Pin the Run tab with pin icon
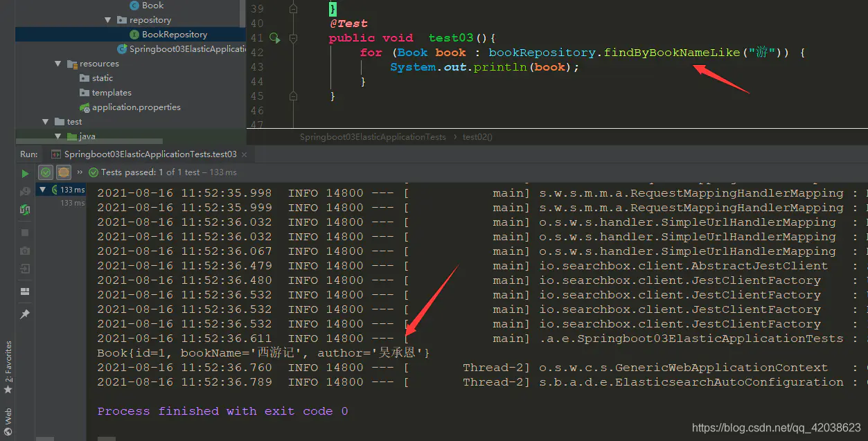 coord(25,314)
